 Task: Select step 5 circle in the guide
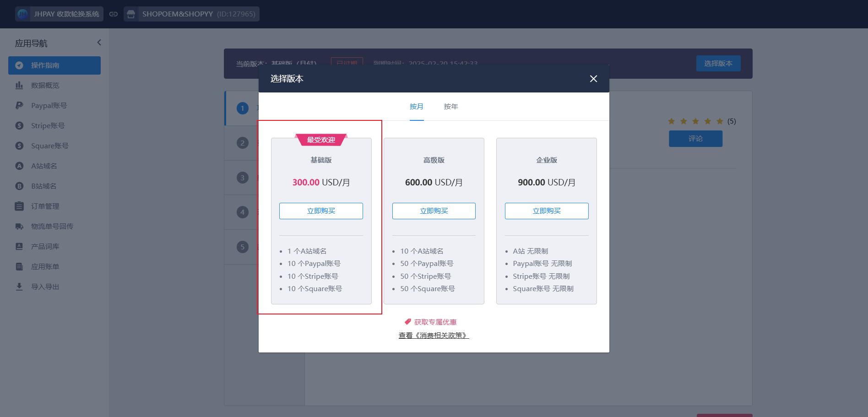pos(243,247)
